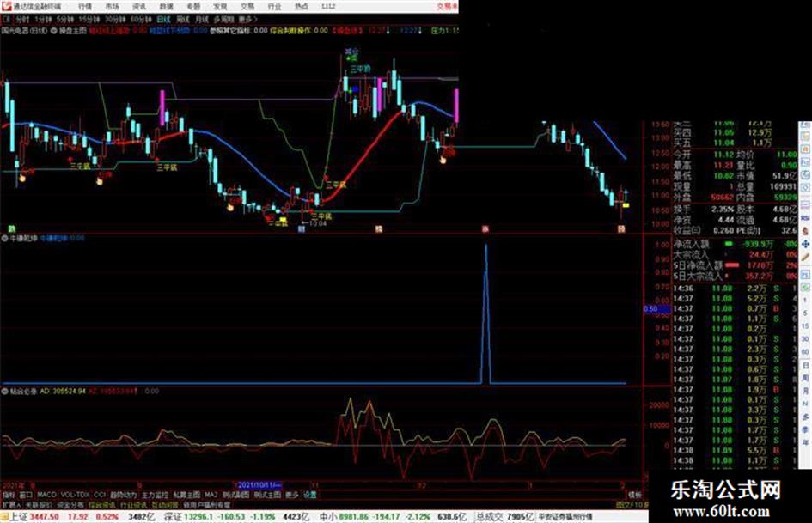The width and height of the screenshot is (812, 523).
Task: Click the 30 minute shortcut in right sidebar
Action: click(806, 339)
